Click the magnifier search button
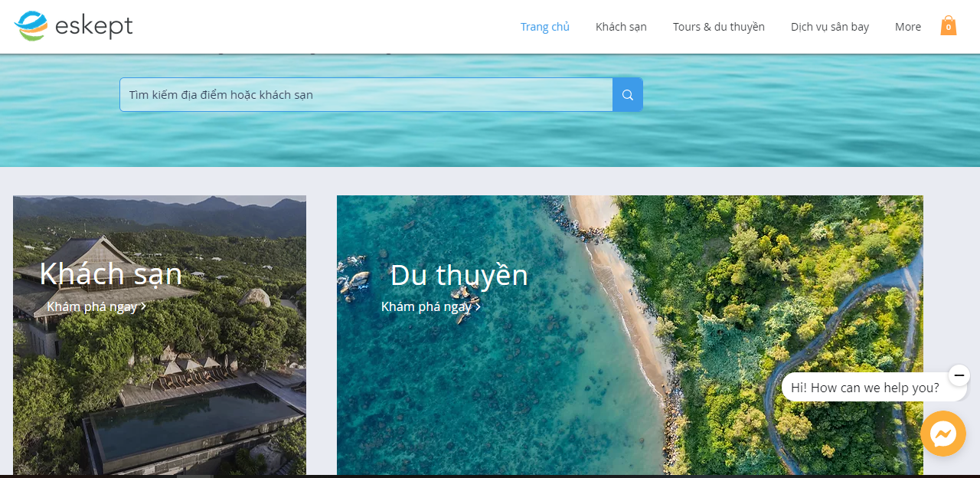The image size is (980, 478). [x=627, y=95]
